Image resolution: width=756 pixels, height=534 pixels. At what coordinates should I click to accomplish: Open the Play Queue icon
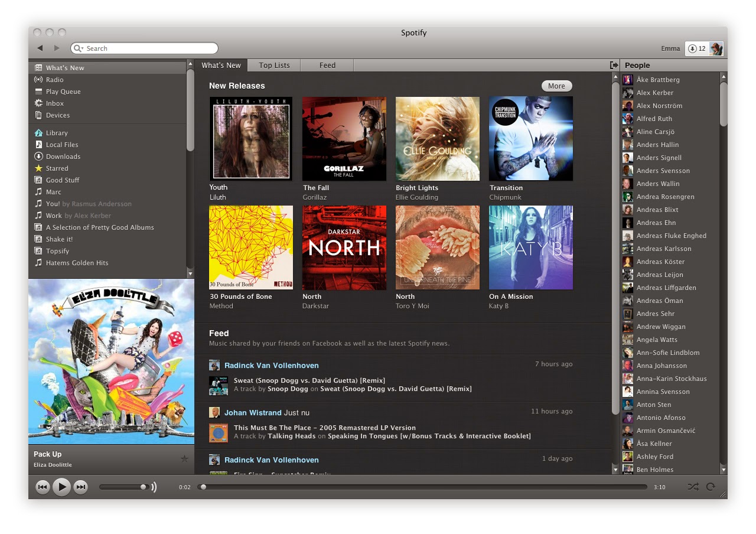tap(38, 92)
